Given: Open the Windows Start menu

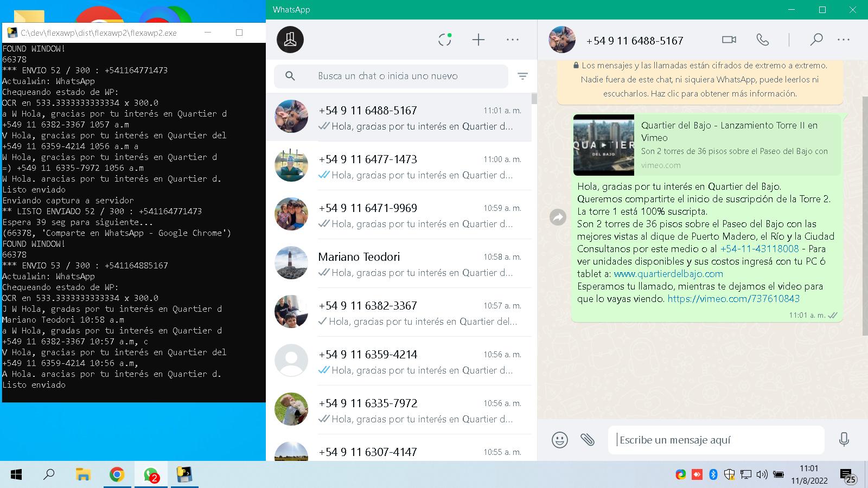Looking at the screenshot, I should click(16, 475).
